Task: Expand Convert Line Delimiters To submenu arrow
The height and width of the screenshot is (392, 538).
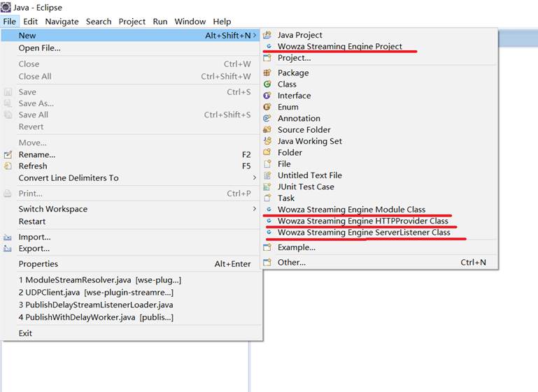Action: [255, 177]
